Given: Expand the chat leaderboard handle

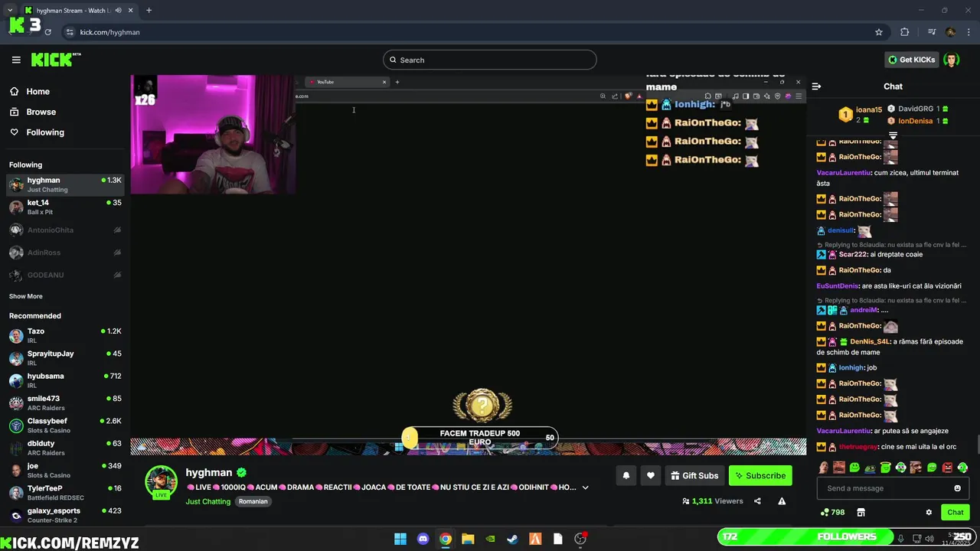Looking at the screenshot, I should (893, 135).
